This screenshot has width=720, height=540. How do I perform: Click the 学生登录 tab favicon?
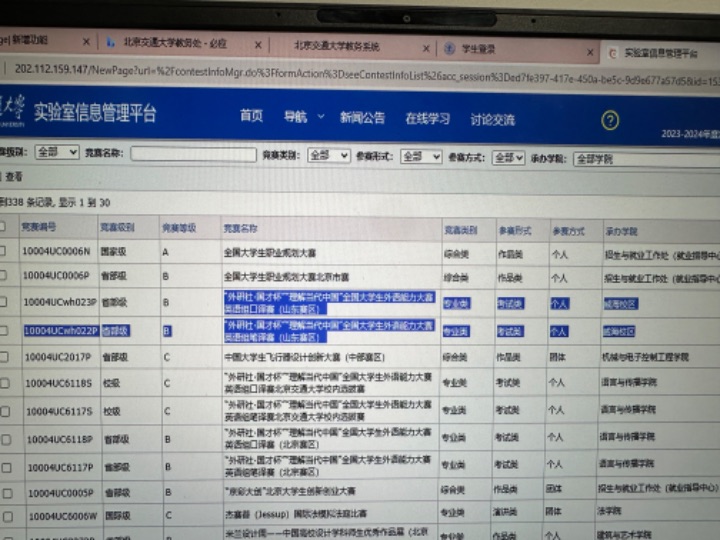point(450,49)
